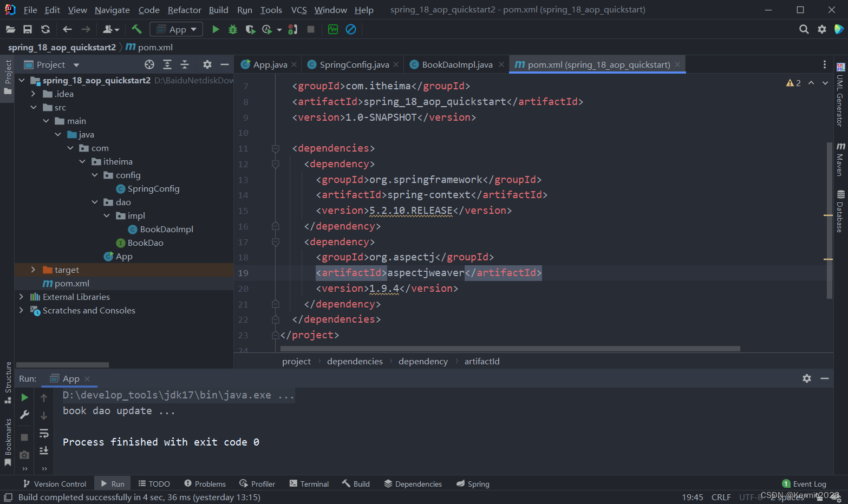Viewport: 848px width, 504px height.
Task: Open Maven tool window on right
Action: click(840, 159)
